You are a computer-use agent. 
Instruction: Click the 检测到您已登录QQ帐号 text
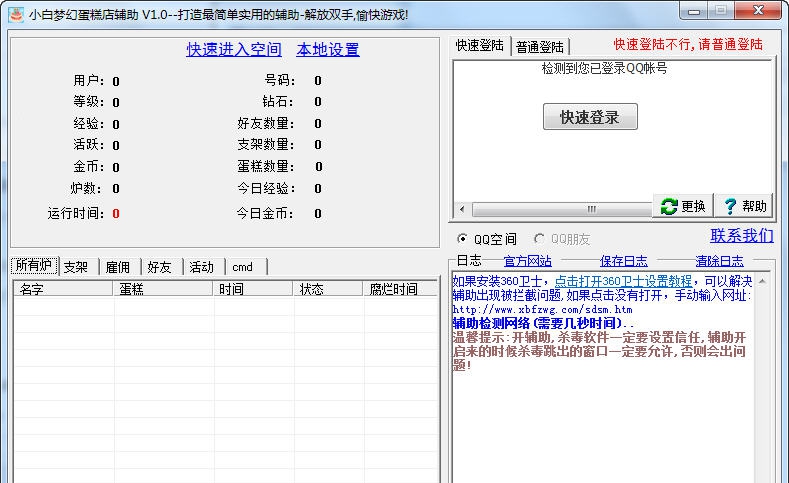604,68
